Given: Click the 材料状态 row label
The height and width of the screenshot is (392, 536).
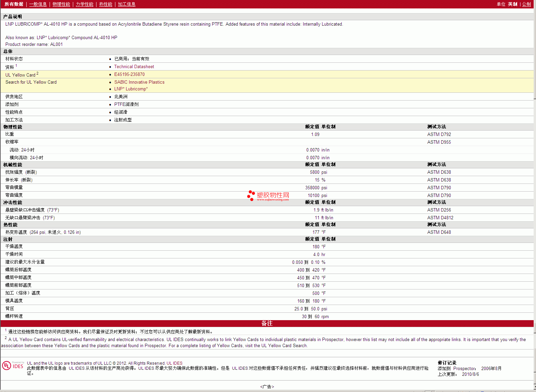Looking at the screenshot, I should [x=14, y=59].
